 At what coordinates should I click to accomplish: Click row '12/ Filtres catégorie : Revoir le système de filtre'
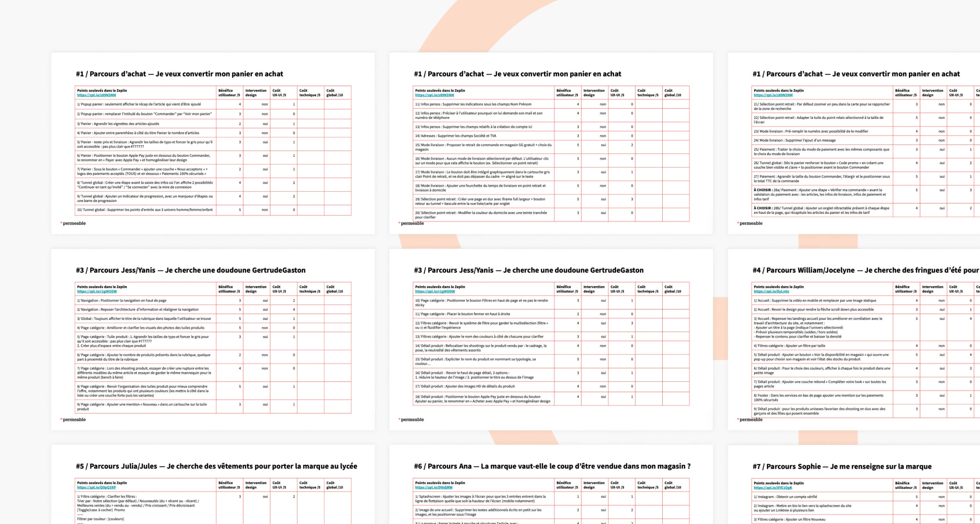coord(551,325)
